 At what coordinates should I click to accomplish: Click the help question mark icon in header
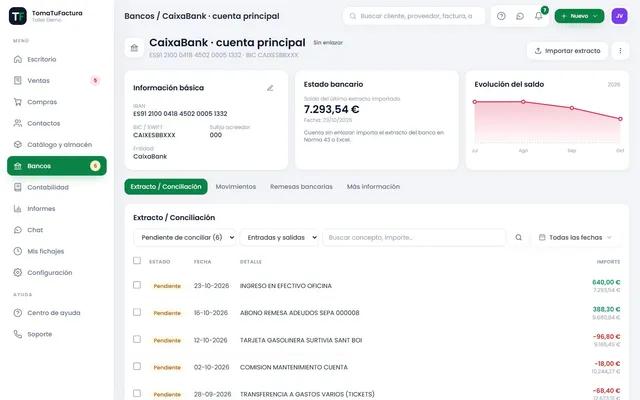pos(501,16)
